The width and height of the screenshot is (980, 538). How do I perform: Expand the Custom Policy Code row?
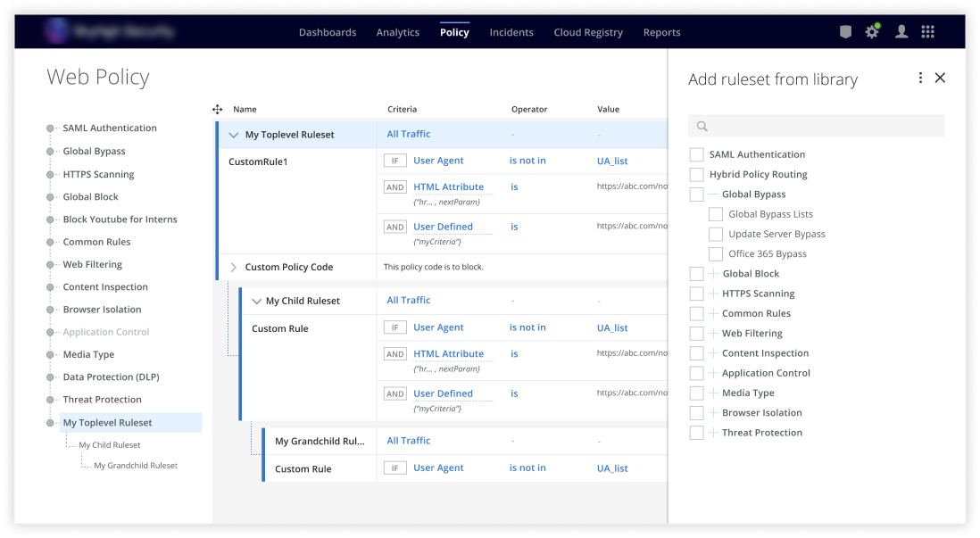[234, 267]
